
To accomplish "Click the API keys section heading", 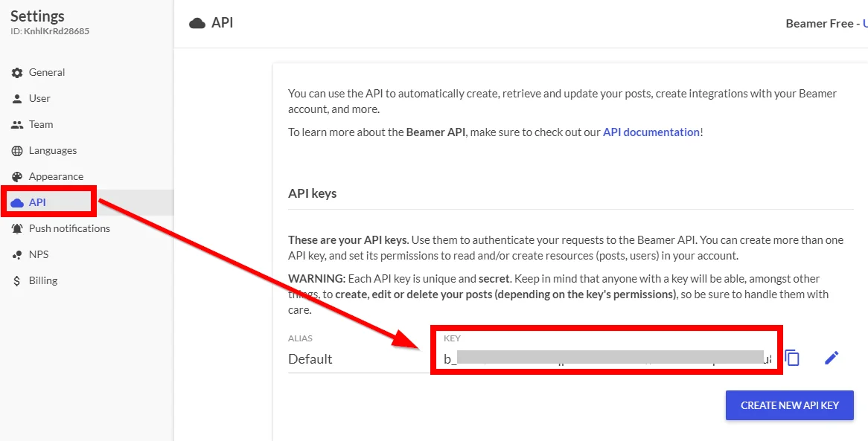I will click(312, 193).
